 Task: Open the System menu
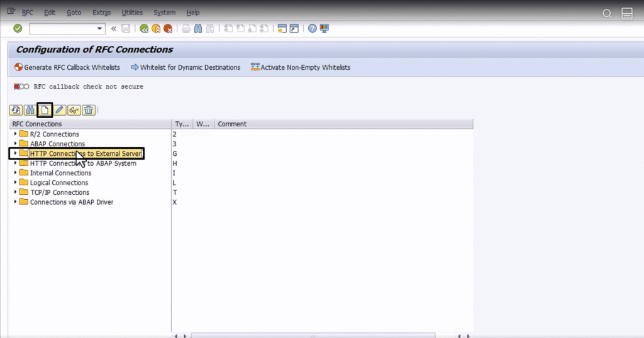point(164,13)
